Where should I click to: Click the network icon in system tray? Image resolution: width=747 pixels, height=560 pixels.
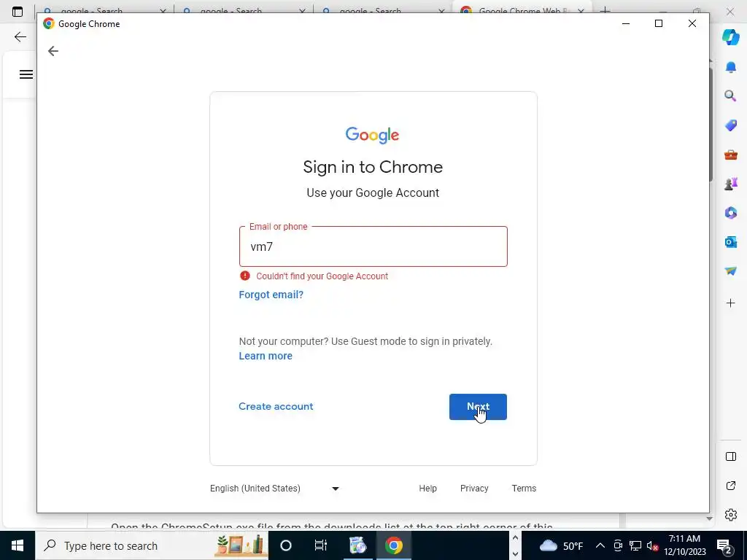click(x=635, y=545)
